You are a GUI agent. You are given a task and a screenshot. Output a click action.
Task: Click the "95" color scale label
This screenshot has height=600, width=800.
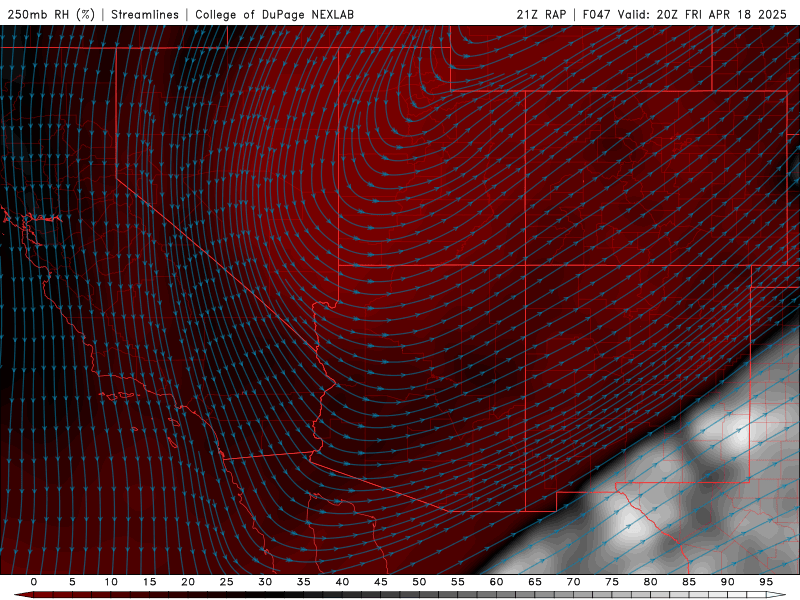click(766, 582)
